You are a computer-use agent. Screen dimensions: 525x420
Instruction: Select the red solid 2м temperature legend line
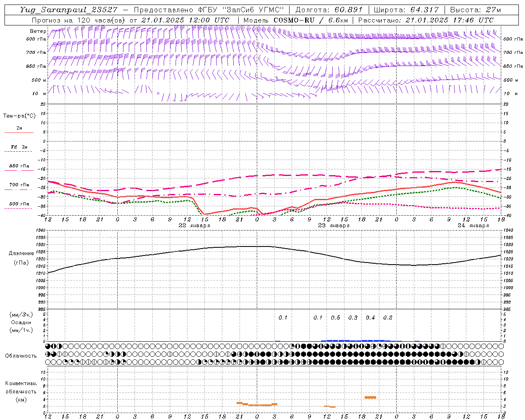19,132
